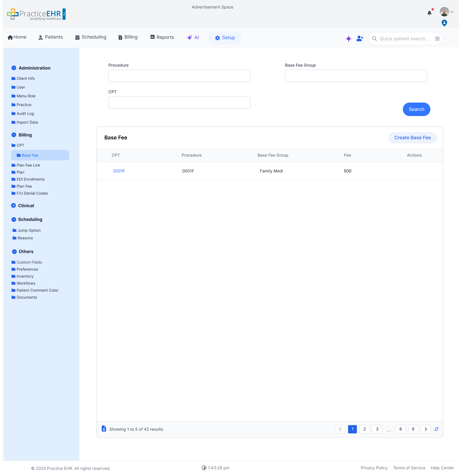This screenshot has height=476, width=459.
Task: Expand the Clinical section
Action: click(13, 205)
